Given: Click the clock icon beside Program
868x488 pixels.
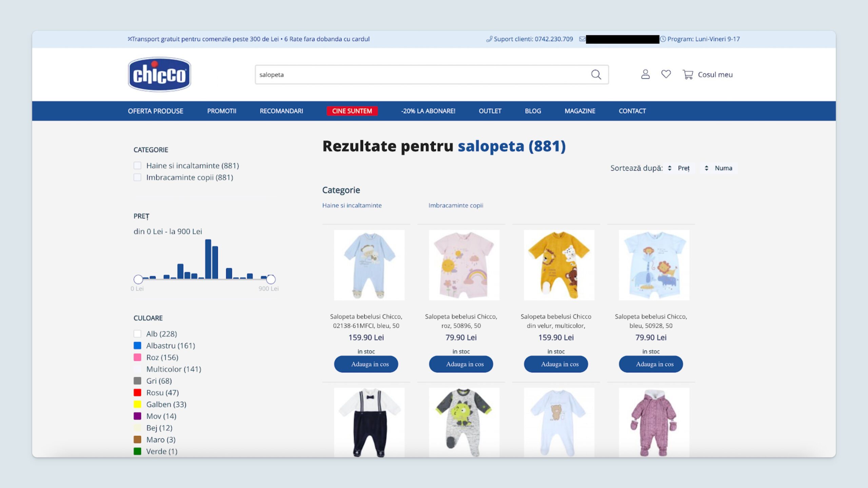Looking at the screenshot, I should tap(663, 39).
